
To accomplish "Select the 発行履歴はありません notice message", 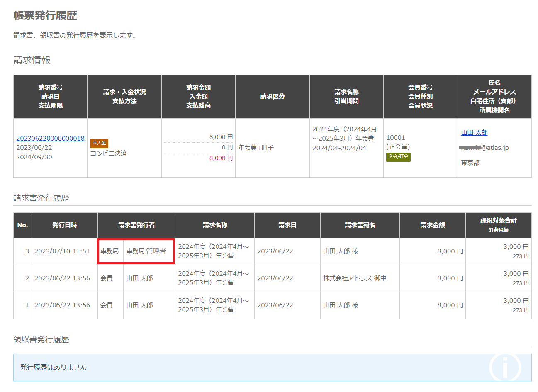I will (x=54, y=367).
